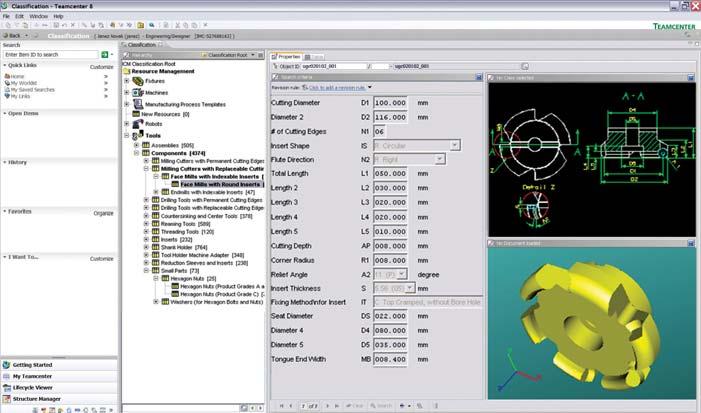The width and height of the screenshot is (701, 413).
Task: Click the Cutting Diameter D1 field
Action: tap(389, 102)
